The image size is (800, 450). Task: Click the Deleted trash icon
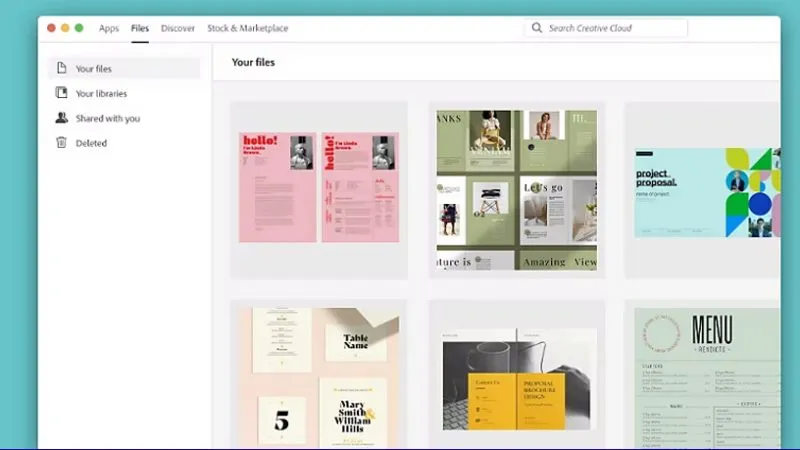click(x=61, y=142)
